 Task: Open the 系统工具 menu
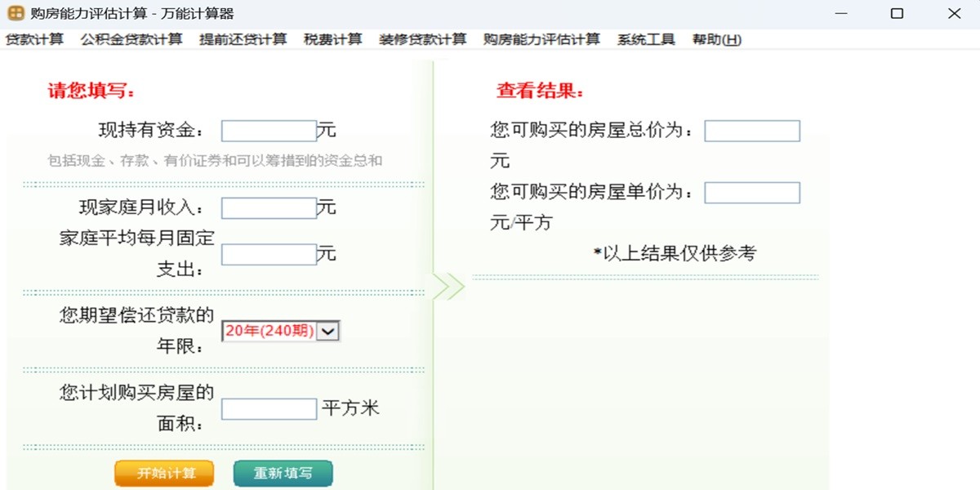tap(646, 39)
